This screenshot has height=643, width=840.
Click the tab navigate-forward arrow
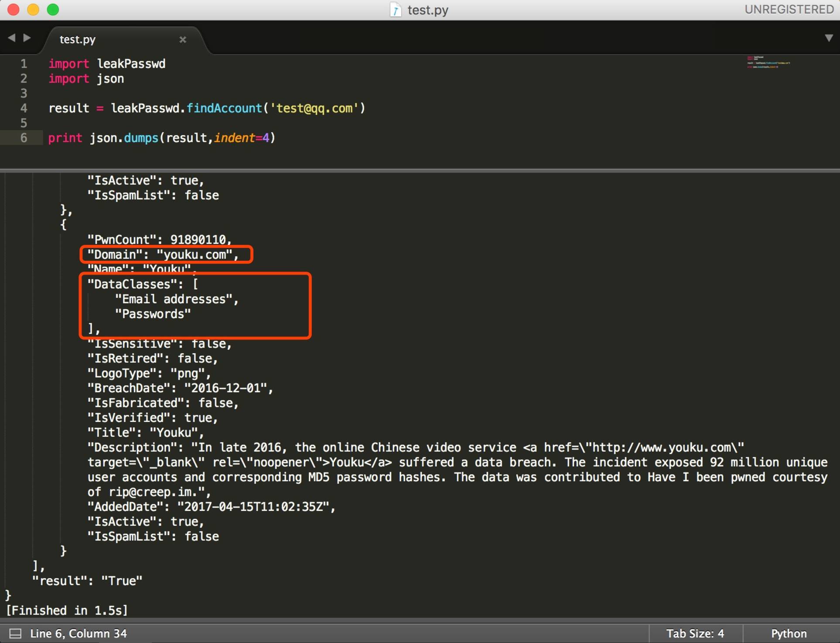(27, 38)
